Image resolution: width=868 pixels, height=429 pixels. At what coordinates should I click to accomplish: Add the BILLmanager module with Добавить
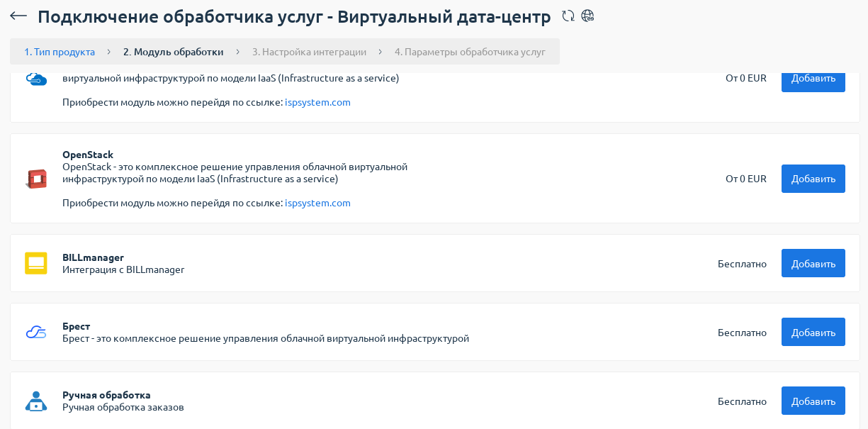[x=813, y=263]
